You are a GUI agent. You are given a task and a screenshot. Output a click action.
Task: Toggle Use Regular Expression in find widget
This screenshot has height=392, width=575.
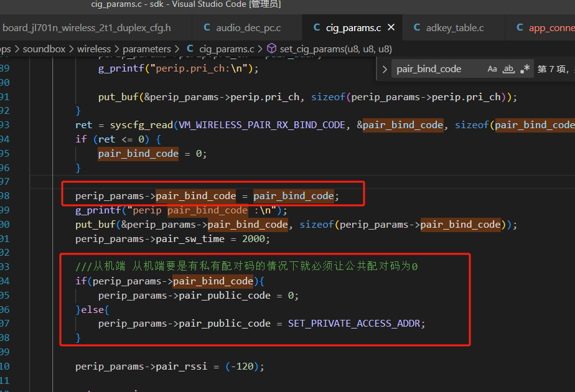click(x=525, y=69)
